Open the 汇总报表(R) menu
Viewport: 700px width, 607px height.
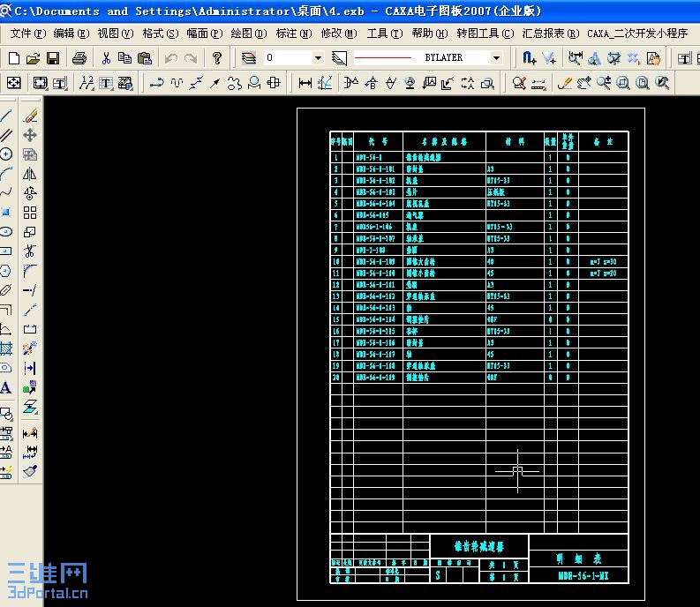[x=551, y=34]
